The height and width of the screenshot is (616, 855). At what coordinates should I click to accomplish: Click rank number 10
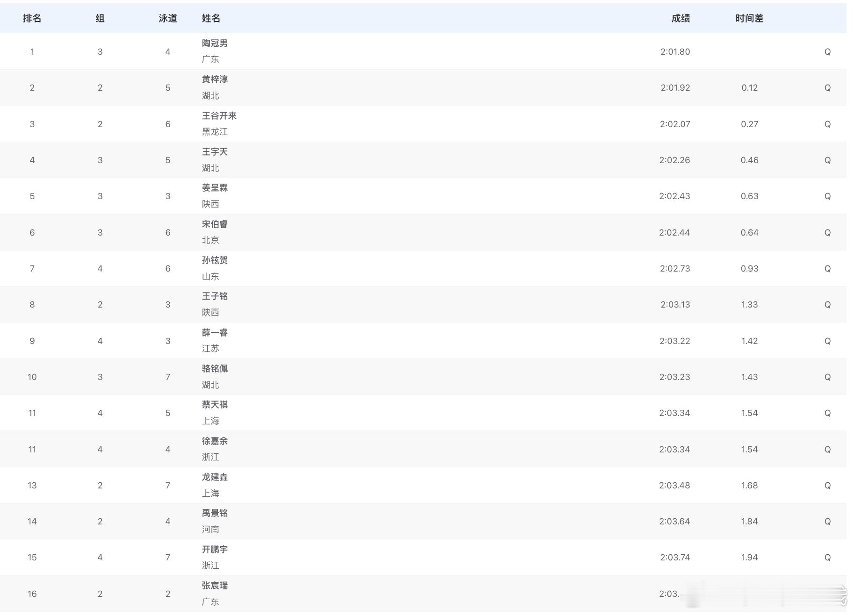(32, 377)
